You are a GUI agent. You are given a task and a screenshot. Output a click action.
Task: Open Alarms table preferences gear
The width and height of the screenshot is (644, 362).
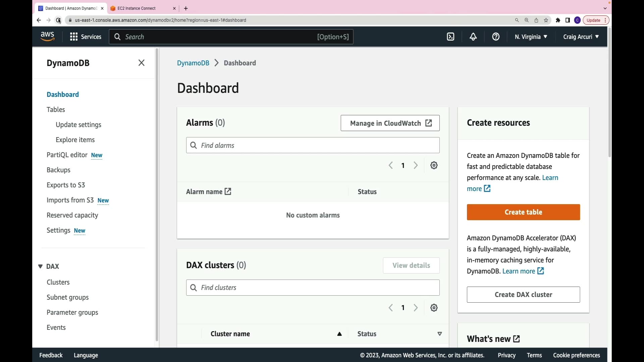434,165
